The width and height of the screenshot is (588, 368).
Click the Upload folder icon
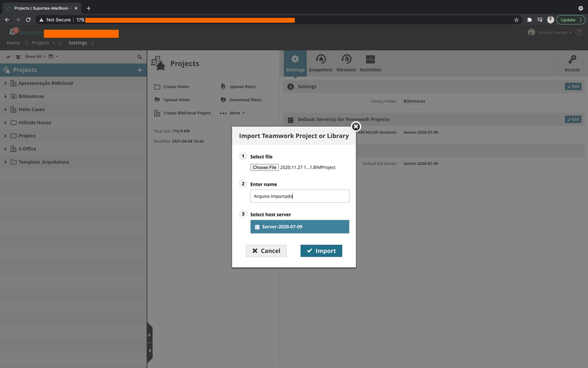tap(157, 100)
